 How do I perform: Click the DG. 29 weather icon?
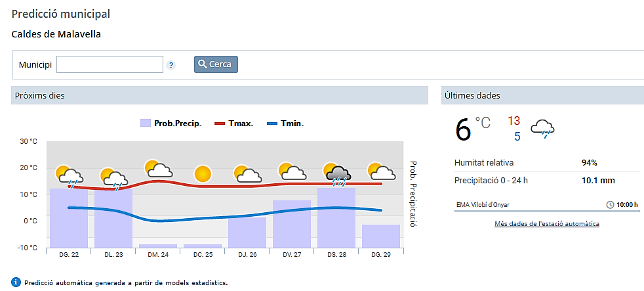pyautogui.click(x=381, y=171)
